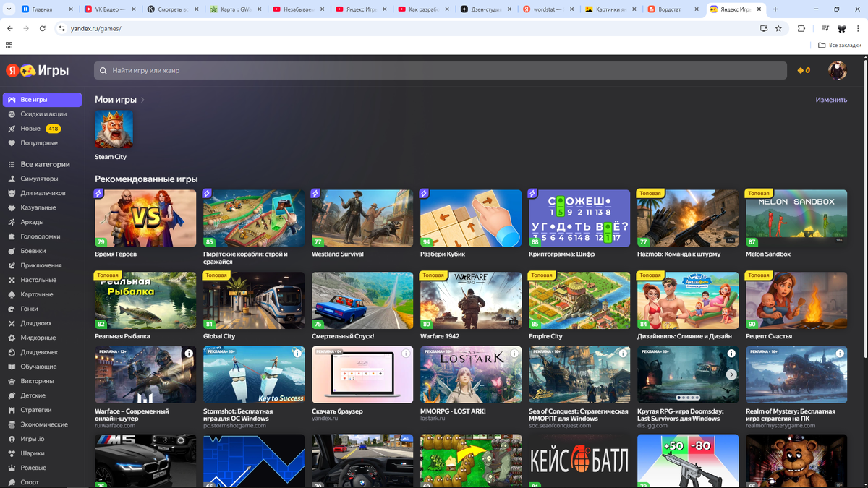Open the Симуляторы category
The image size is (868, 488).
[x=39, y=179]
